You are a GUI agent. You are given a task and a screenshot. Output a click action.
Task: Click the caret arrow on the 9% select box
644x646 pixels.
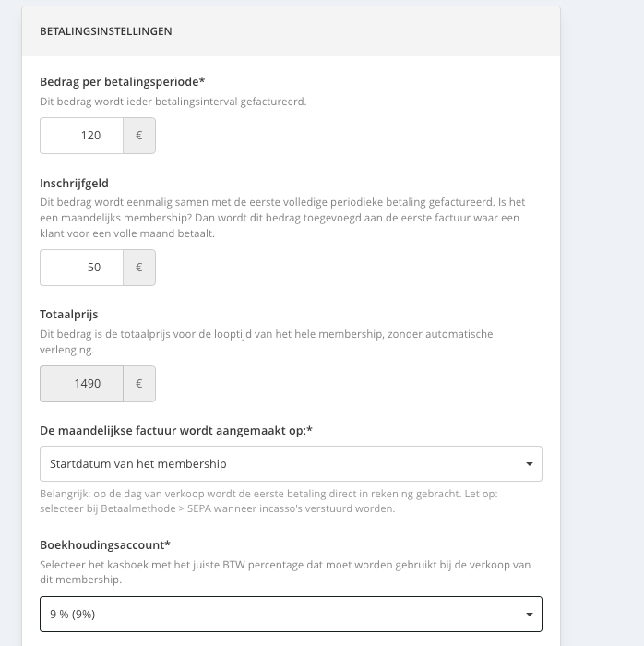coord(530,615)
